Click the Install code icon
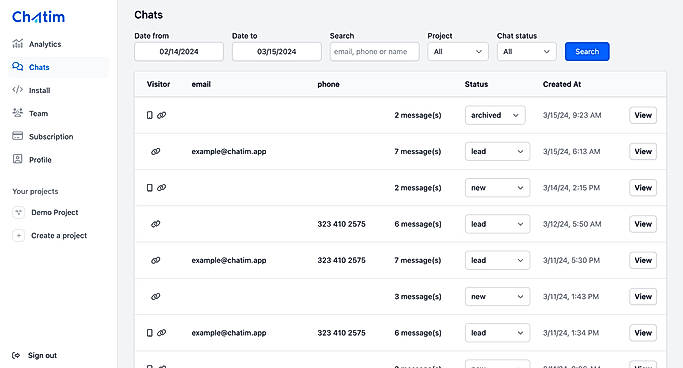This screenshot has height=368, width=683. [x=17, y=90]
